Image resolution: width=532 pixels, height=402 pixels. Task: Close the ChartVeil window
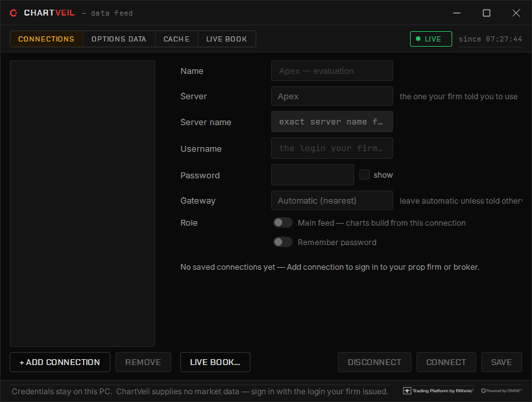[516, 13]
